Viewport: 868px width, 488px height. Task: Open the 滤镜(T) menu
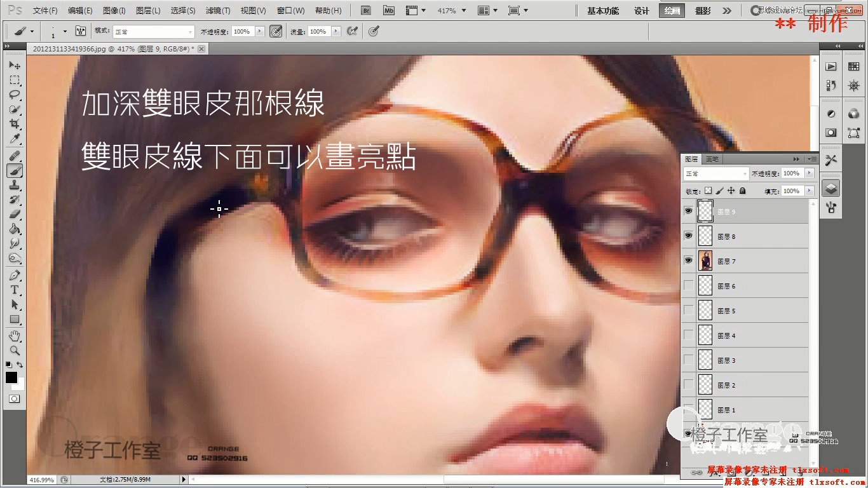coord(218,11)
